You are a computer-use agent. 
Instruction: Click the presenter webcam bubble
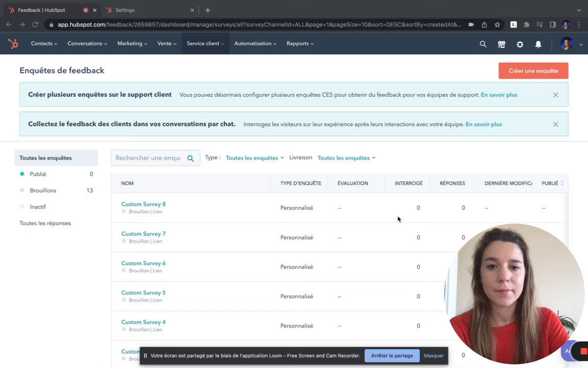coord(514,294)
